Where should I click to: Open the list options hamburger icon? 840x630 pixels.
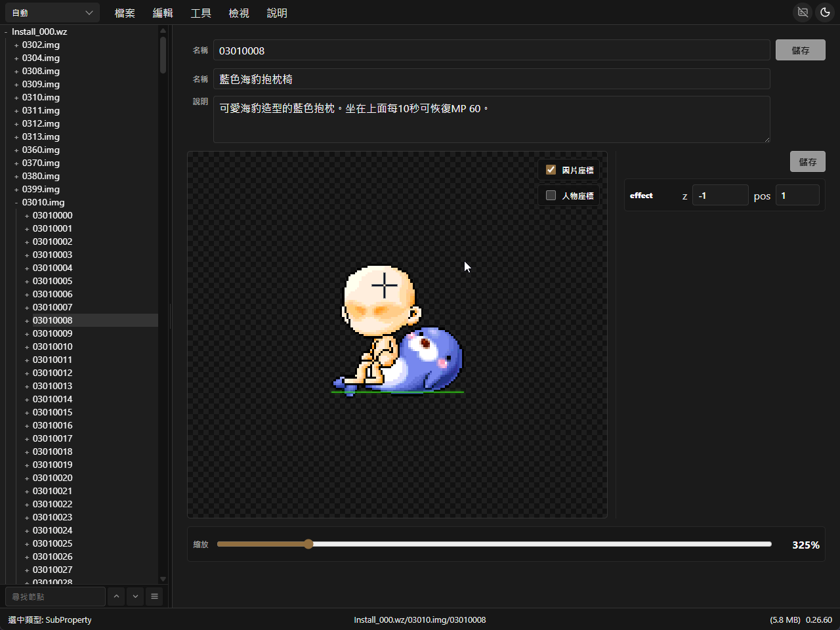[x=154, y=597]
